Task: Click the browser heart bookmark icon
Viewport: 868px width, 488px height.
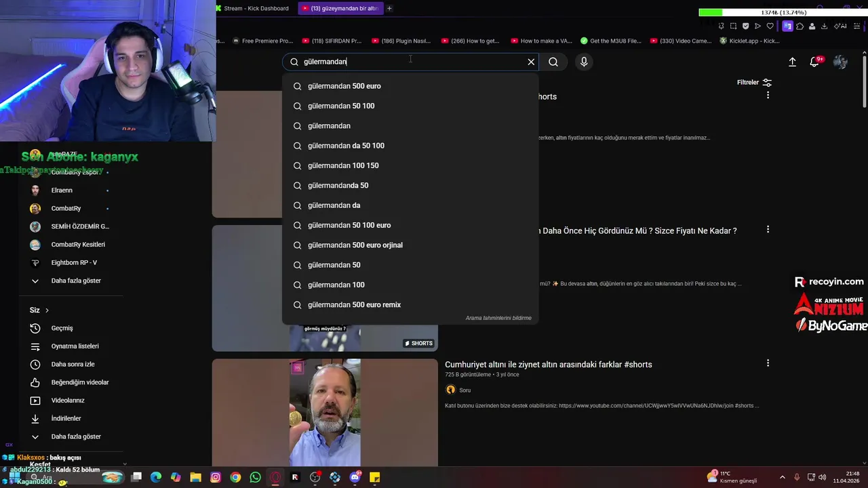Action: 770,26
